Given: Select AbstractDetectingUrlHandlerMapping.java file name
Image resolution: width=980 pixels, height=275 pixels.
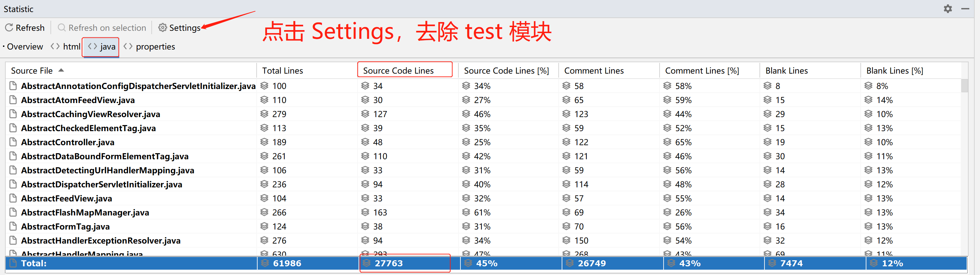Looking at the screenshot, I should (108, 170).
